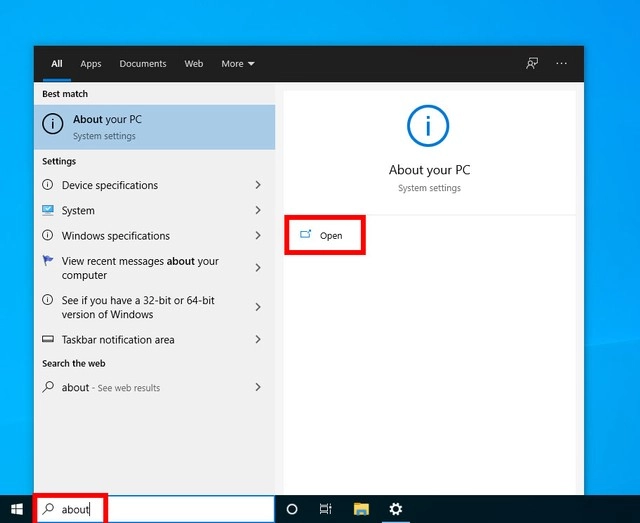Image resolution: width=640 pixels, height=523 pixels.
Task: Click the info icon beside 32-bit or 64-bit result
Action: [x=48, y=300]
